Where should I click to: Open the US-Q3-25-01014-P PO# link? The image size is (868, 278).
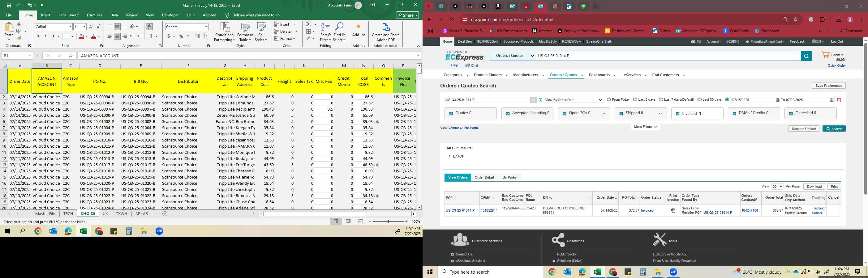click(460, 211)
